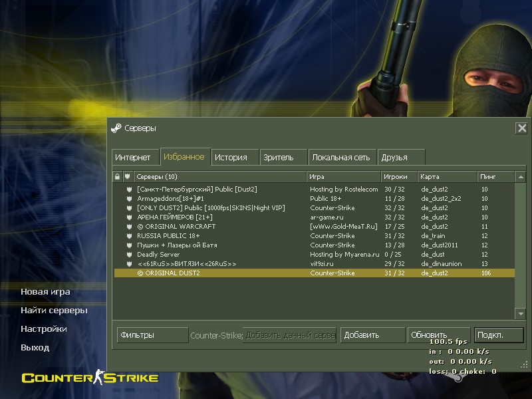Click the de_train map cell
This screenshot has width=532, height=399.
[x=433, y=236]
